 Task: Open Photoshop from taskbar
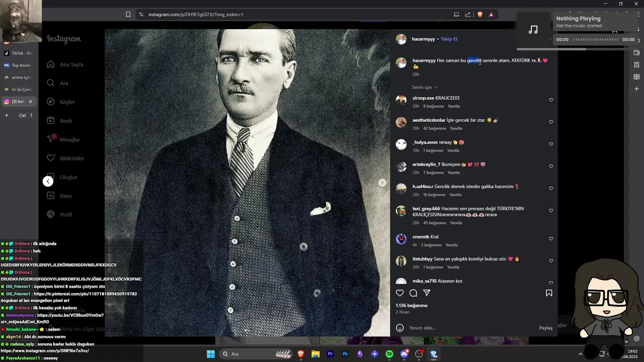pos(345,354)
